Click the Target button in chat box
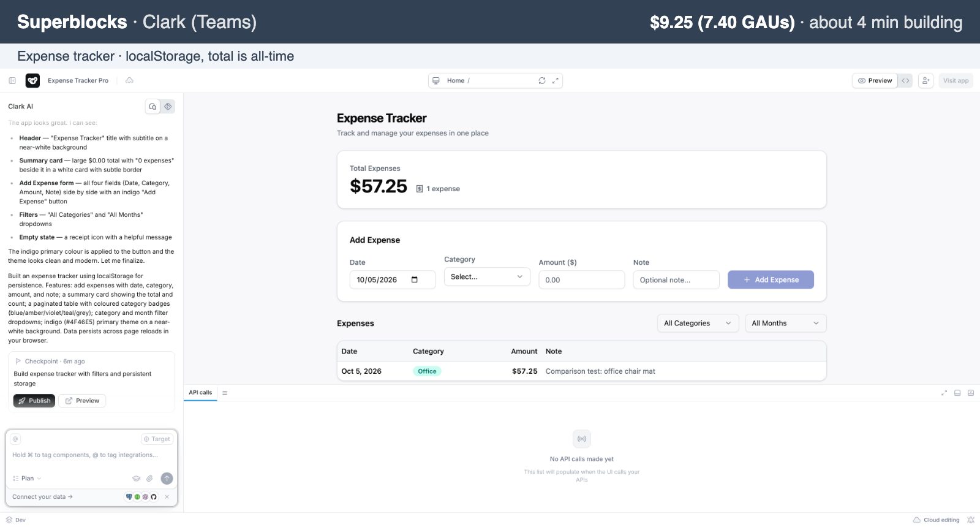Screen dimensions: 980x527 [x=157, y=439]
